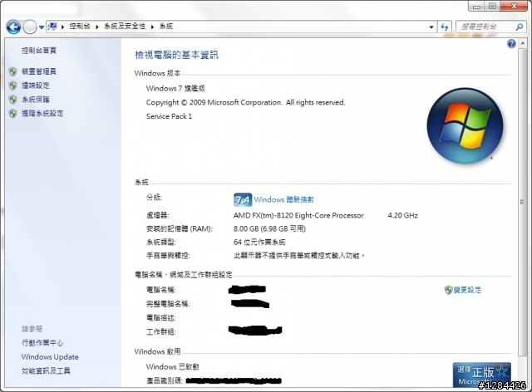Select 控制台 in the address breadcrumb
The height and width of the screenshot is (392, 532).
pos(80,27)
